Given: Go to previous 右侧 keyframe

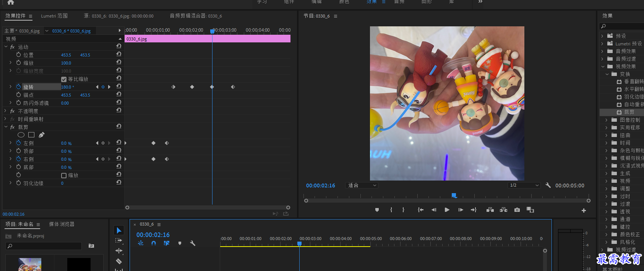Looking at the screenshot, I should [x=97, y=159].
